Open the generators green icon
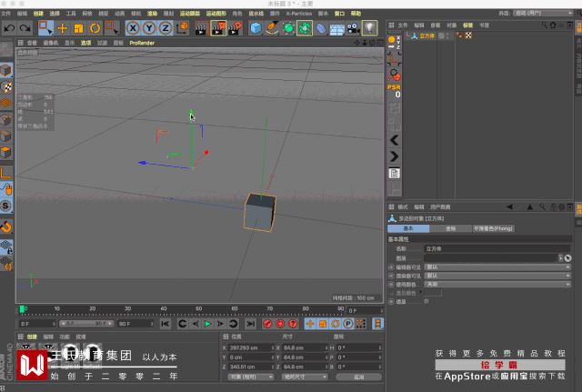The width and height of the screenshot is (582, 392). (288, 28)
